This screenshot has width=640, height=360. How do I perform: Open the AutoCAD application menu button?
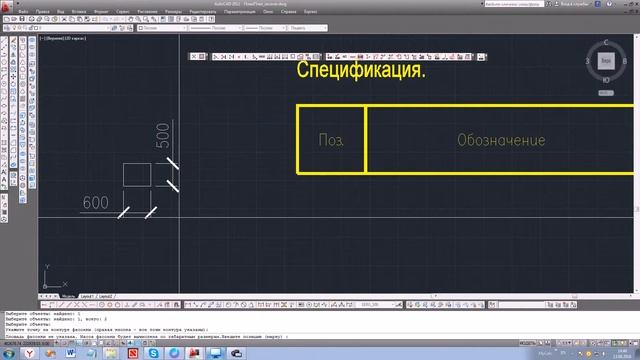[x=6, y=6]
